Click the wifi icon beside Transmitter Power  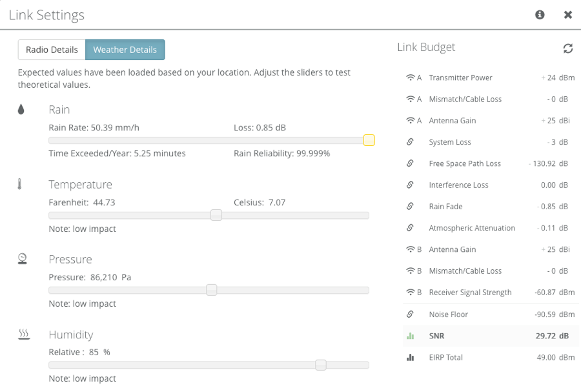tap(410, 78)
